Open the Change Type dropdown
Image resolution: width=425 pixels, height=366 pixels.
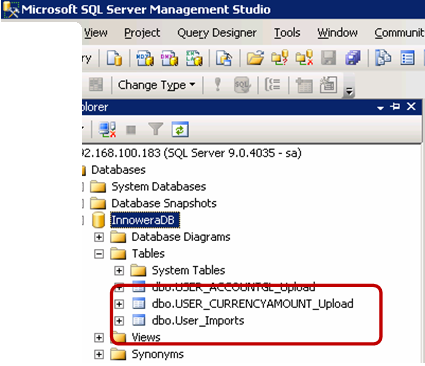[156, 85]
